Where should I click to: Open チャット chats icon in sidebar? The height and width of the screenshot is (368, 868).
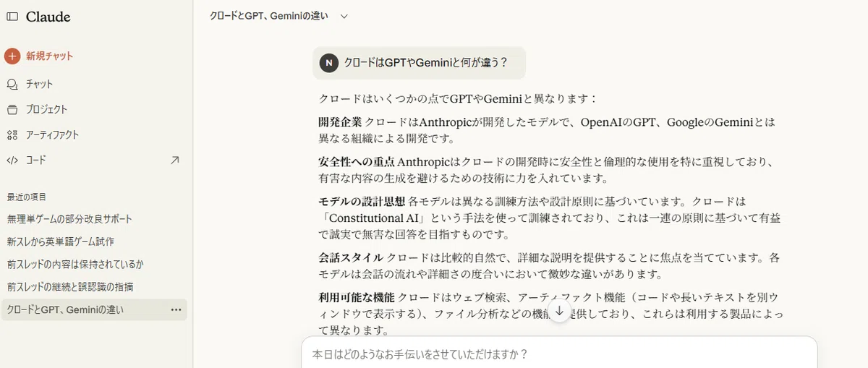pyautogui.click(x=12, y=84)
